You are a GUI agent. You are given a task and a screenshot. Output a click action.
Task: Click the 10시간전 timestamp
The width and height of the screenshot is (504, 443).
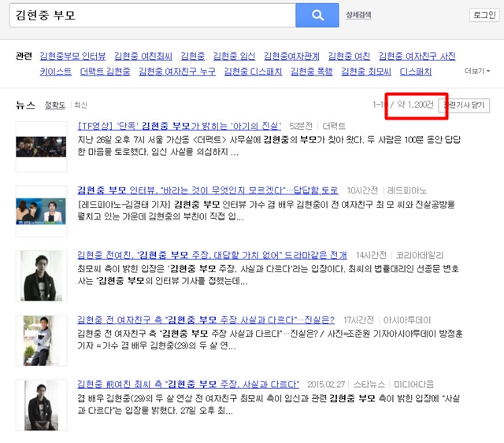(362, 190)
